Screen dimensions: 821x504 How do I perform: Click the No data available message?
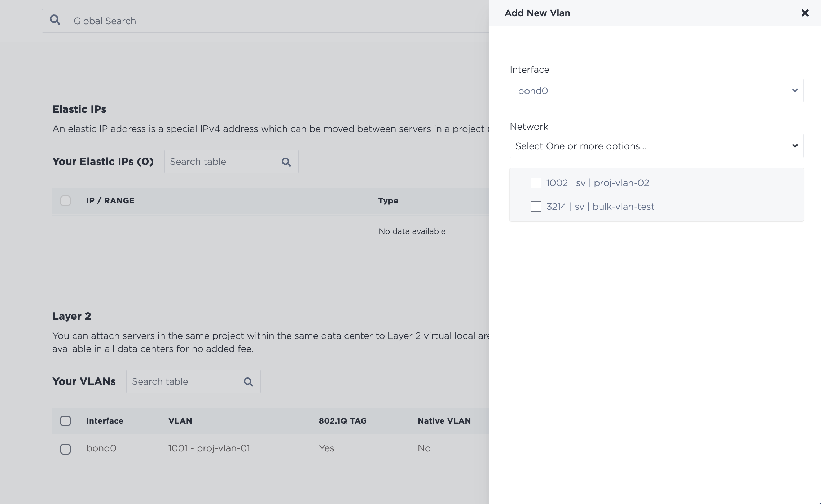(x=412, y=231)
